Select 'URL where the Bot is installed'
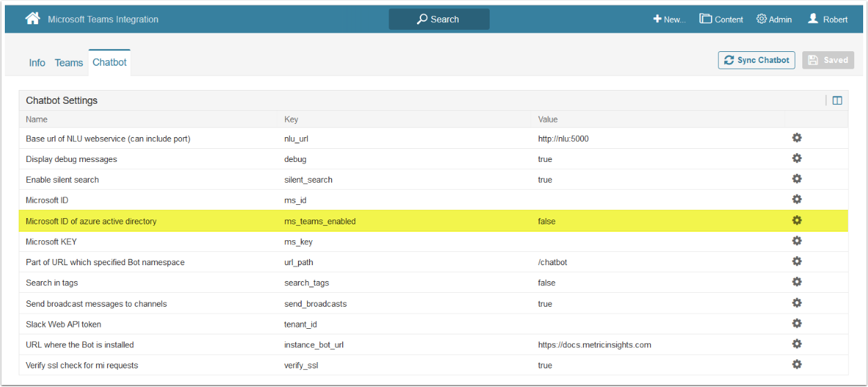This screenshot has width=868, height=387. pyautogui.click(x=80, y=345)
